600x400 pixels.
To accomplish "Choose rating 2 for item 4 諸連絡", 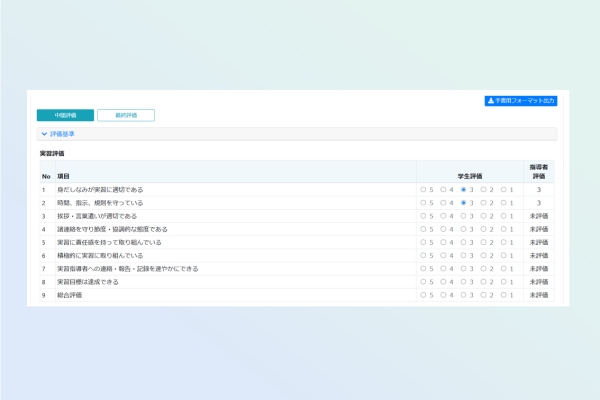I will tap(483, 229).
